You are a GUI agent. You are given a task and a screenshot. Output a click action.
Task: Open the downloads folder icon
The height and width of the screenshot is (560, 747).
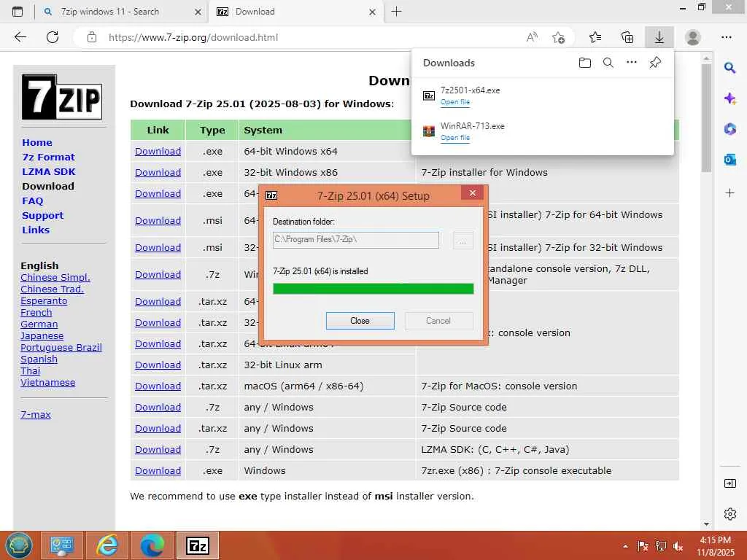585,63
